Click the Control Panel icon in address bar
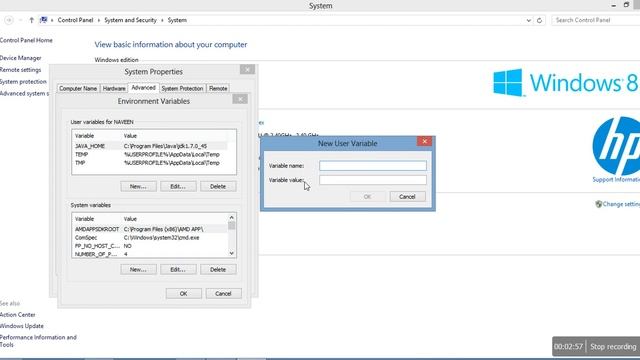 [x=44, y=20]
